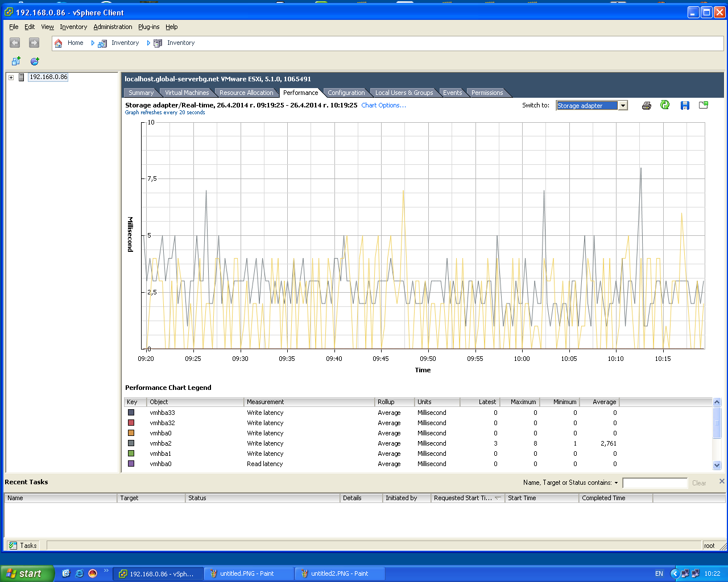Go to Home via house icon
This screenshot has height=582, width=728.
[x=58, y=43]
